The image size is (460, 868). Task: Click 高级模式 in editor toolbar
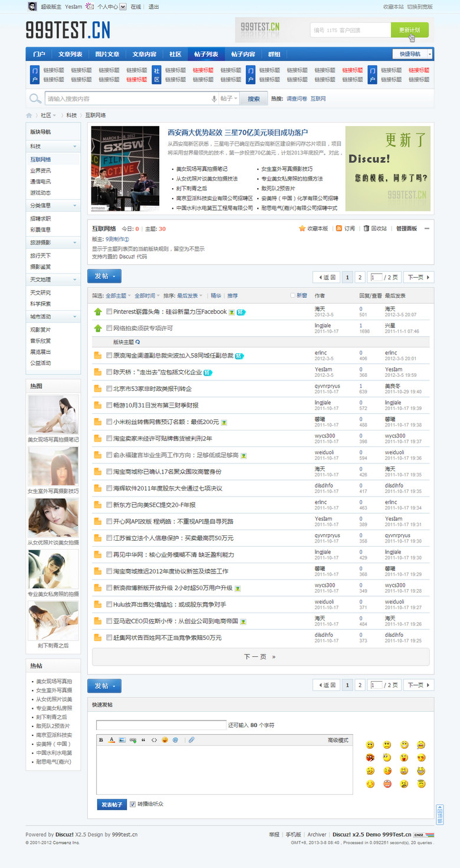338,739
